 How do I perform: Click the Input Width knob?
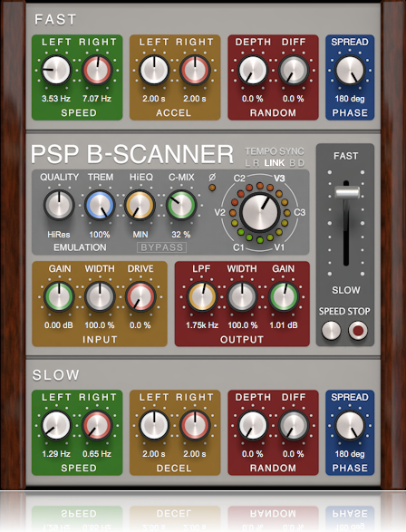100,296
